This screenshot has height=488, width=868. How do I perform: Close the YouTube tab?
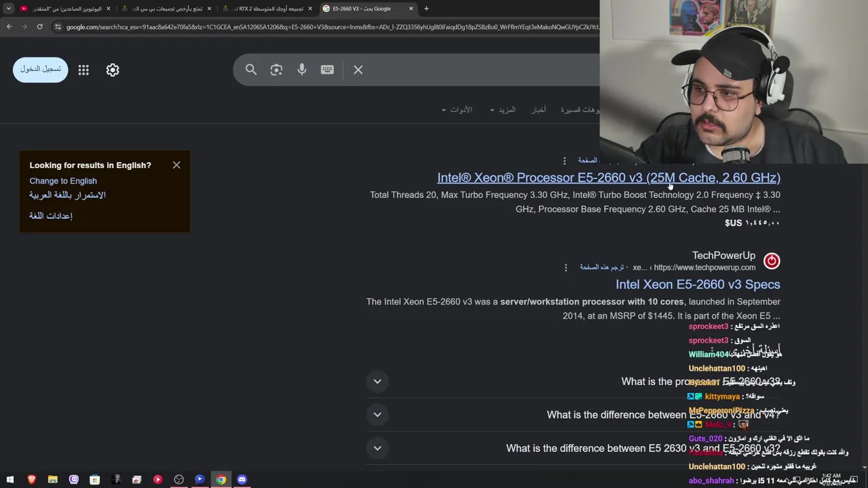[108, 9]
